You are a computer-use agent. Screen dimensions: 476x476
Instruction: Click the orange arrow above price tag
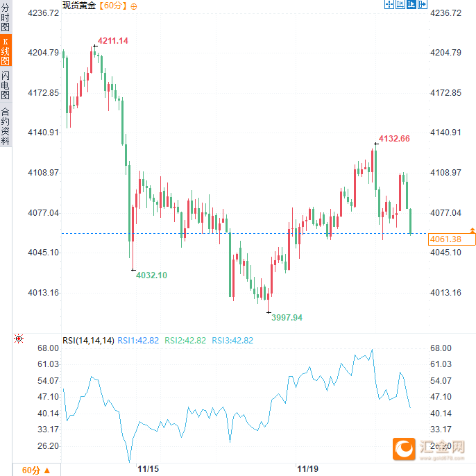(473, 230)
